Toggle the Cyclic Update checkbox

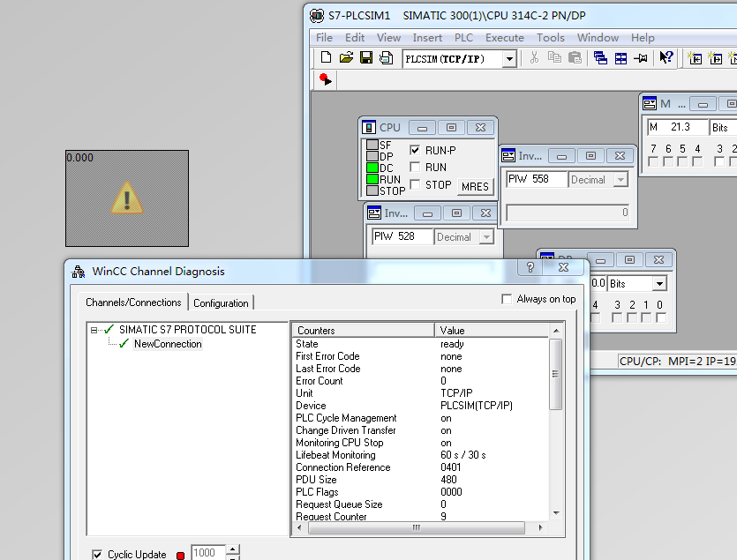97,555
